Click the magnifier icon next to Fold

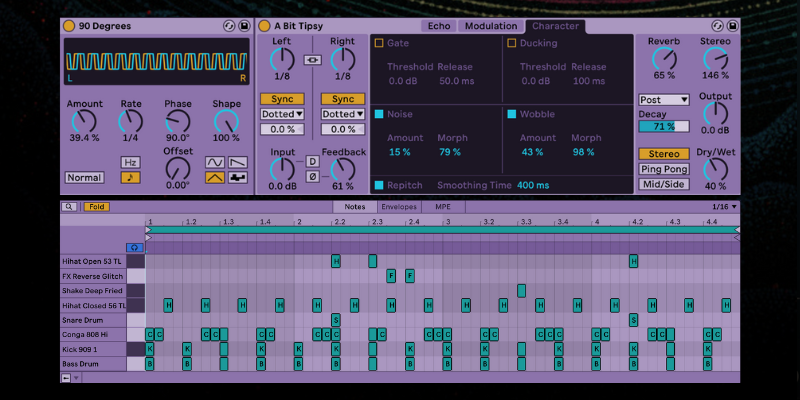coord(69,207)
